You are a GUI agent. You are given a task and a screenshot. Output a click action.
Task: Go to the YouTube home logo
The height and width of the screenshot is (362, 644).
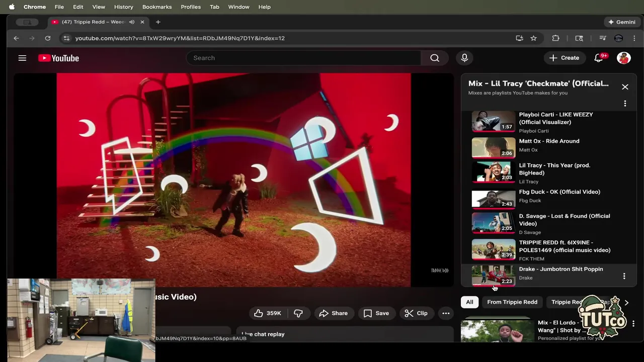pyautogui.click(x=58, y=58)
